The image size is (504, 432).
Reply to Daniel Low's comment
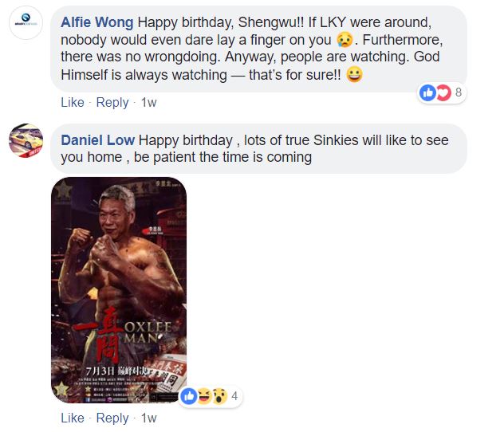tap(112, 418)
